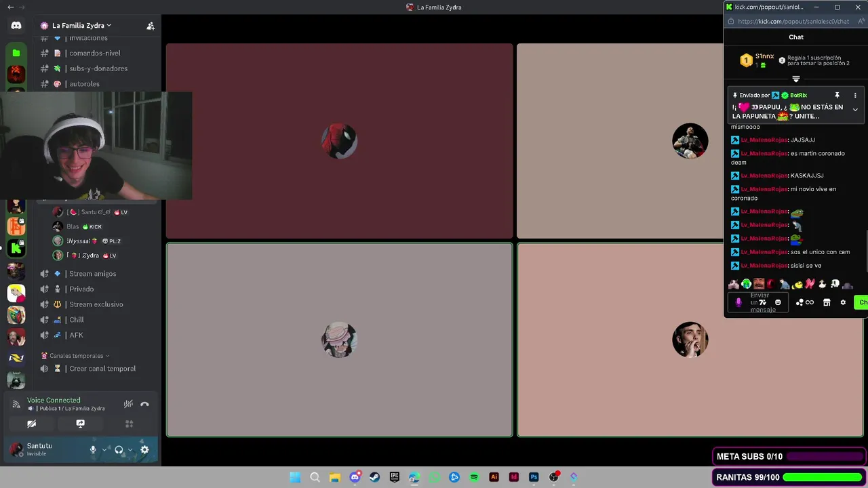Screen dimensions: 868x488
Task: Join Chill voice channel
Action: tap(76, 320)
